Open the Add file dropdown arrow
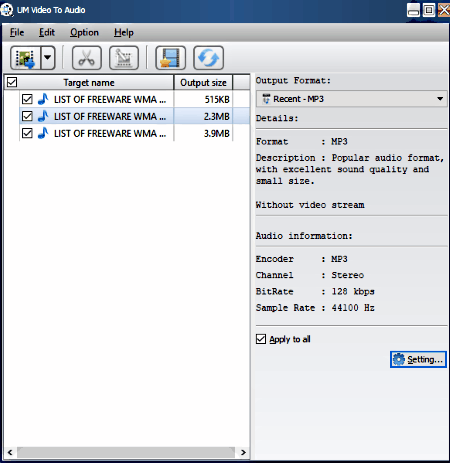This screenshot has height=463, width=450. point(48,58)
